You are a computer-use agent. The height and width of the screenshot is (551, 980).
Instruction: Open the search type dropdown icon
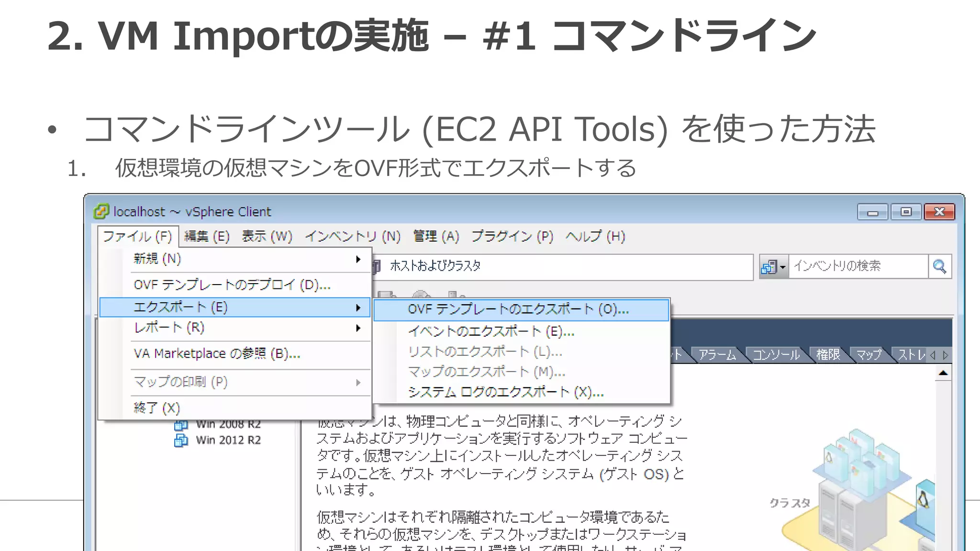coord(774,266)
